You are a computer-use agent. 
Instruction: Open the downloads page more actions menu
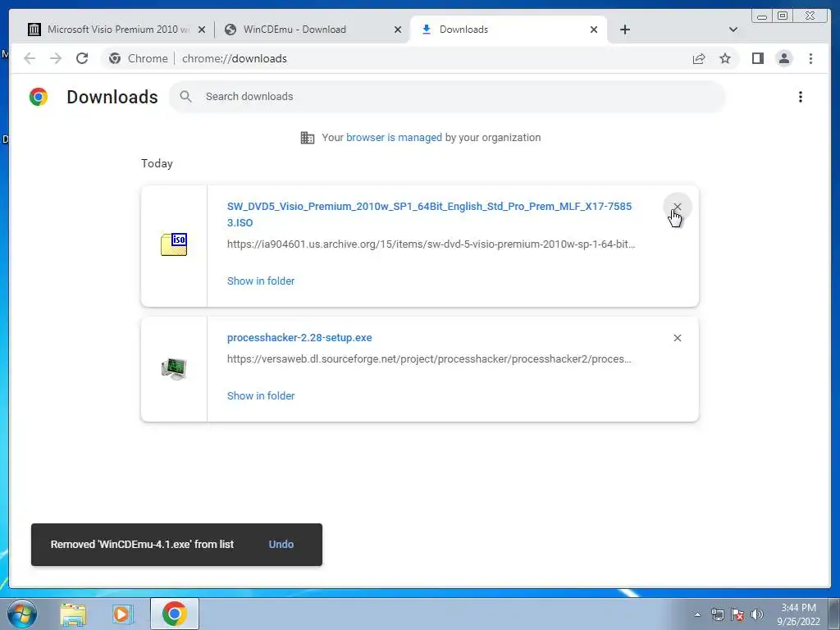(801, 97)
